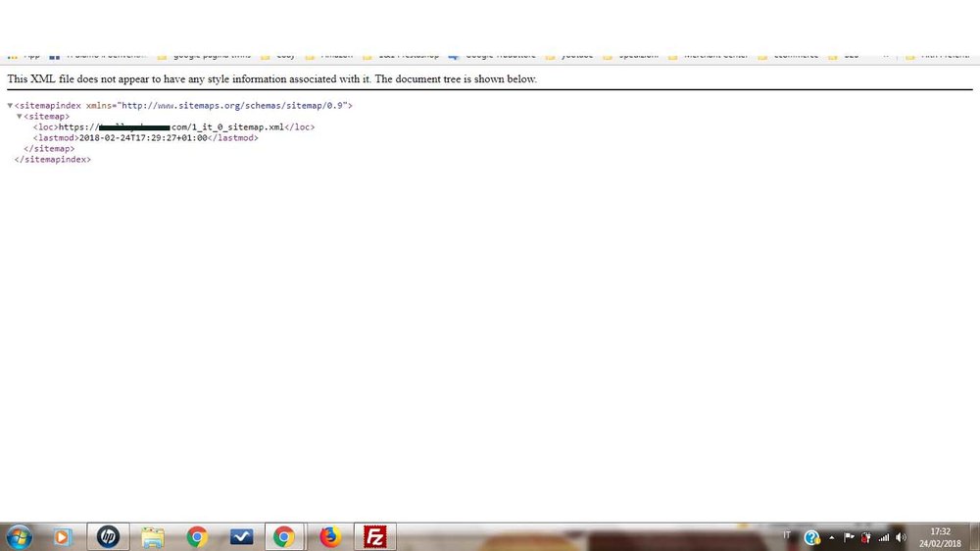Launch the media player taskbar icon
The image size is (980, 551).
coord(62,537)
